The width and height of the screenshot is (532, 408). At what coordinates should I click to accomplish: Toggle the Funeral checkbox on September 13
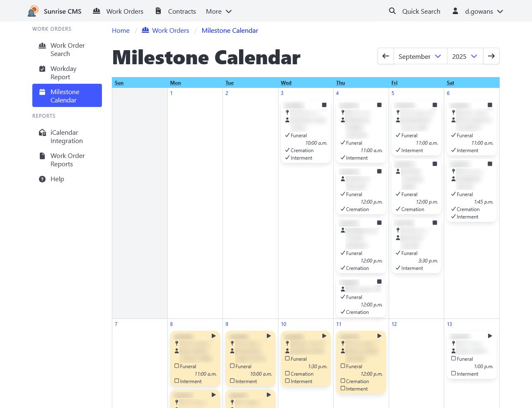click(x=454, y=359)
